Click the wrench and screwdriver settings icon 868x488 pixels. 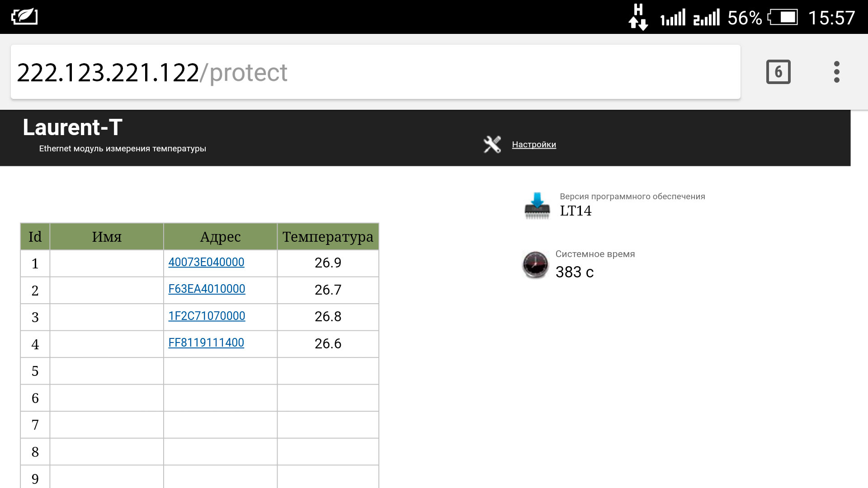[492, 145]
